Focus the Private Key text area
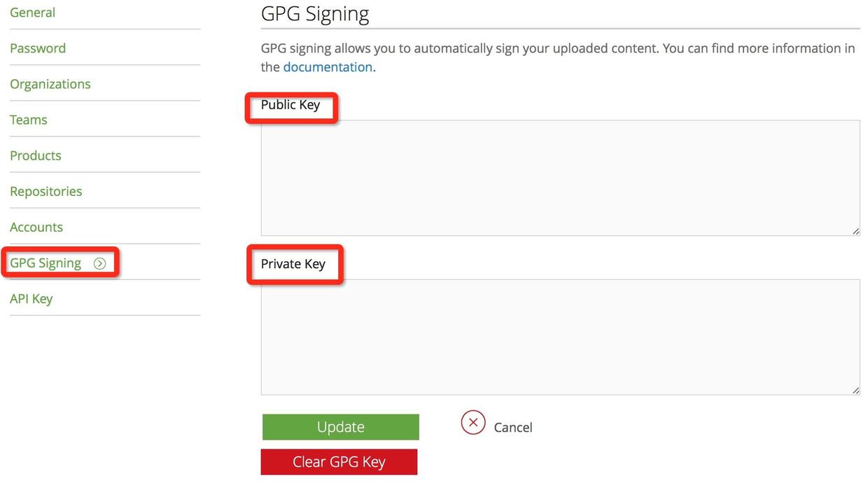The height and width of the screenshot is (483, 868). click(x=560, y=337)
